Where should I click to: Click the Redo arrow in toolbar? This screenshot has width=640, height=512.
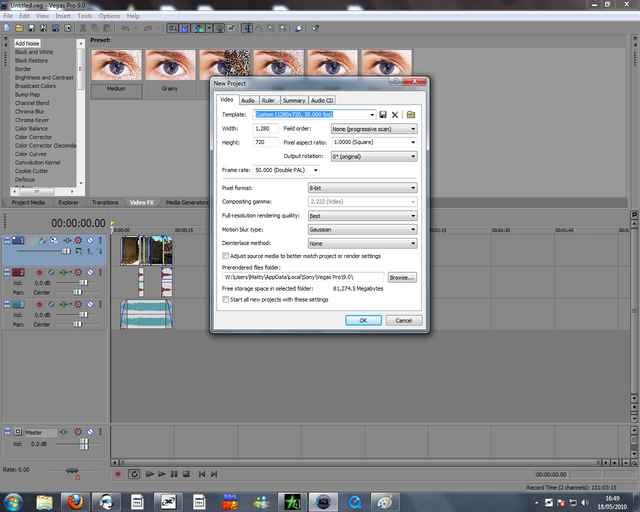pos(148,28)
